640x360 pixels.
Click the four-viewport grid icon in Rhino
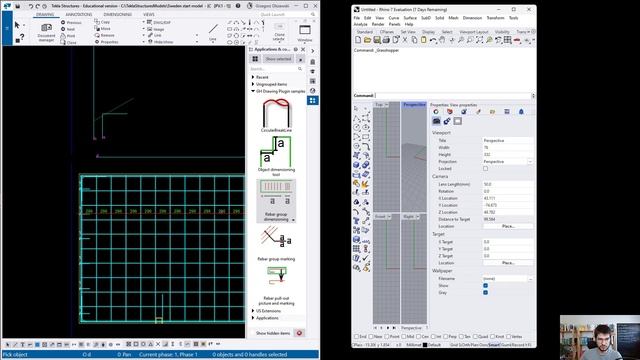click(x=507, y=40)
